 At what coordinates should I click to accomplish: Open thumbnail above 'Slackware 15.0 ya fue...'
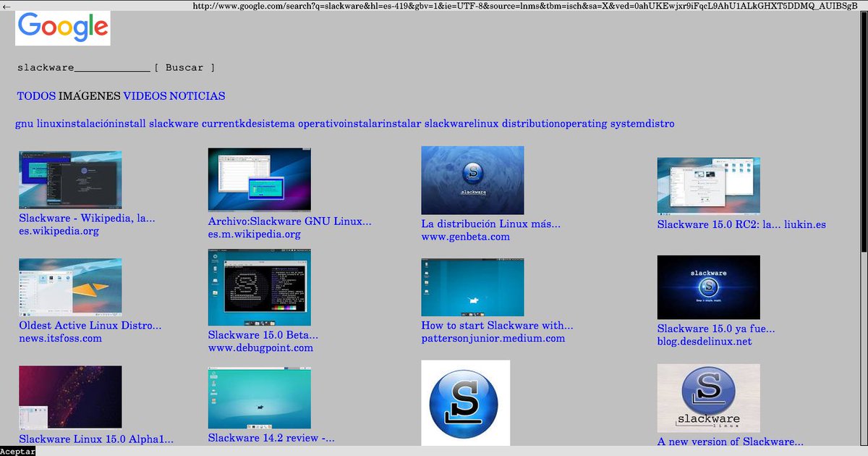pyautogui.click(x=709, y=287)
